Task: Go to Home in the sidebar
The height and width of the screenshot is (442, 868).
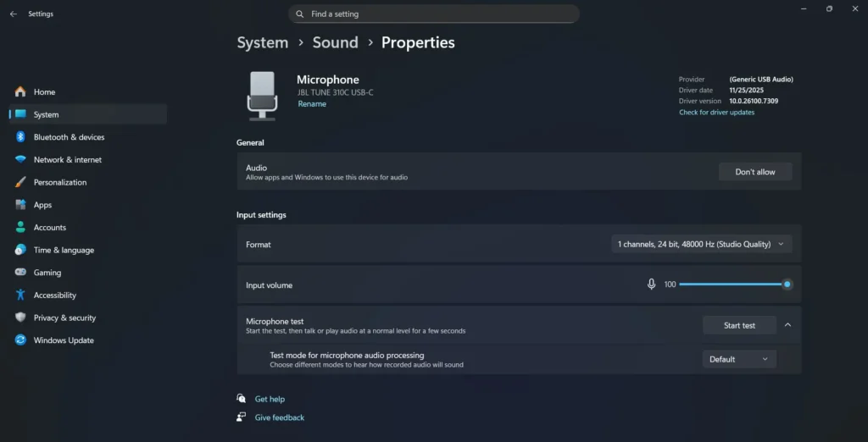Action: click(x=88, y=91)
